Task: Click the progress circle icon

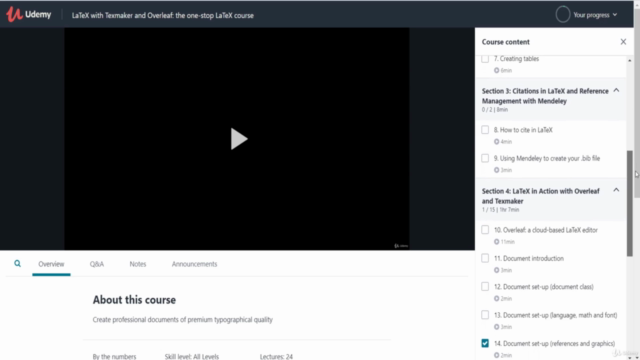Action: (x=562, y=15)
